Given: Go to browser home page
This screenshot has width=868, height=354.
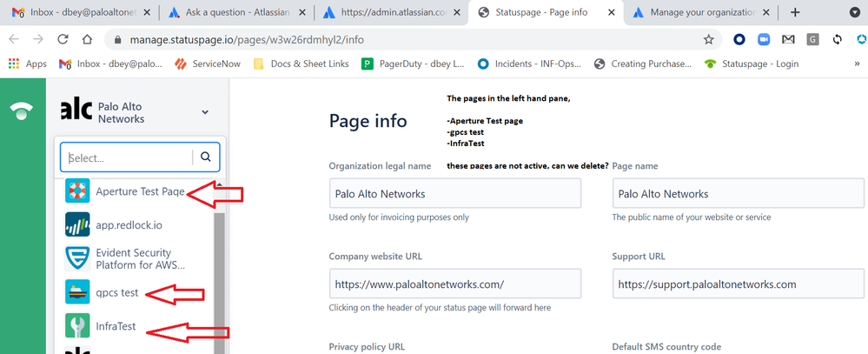Looking at the screenshot, I should click(87, 39).
